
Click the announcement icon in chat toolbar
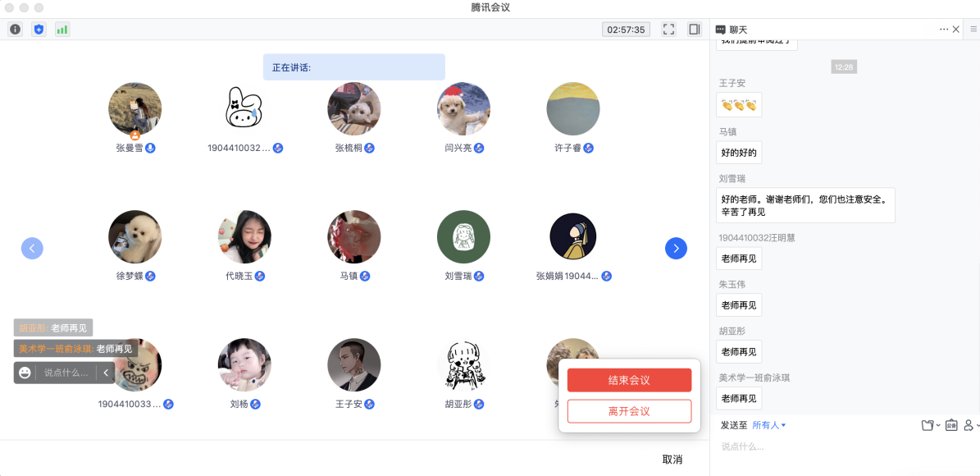click(950, 425)
